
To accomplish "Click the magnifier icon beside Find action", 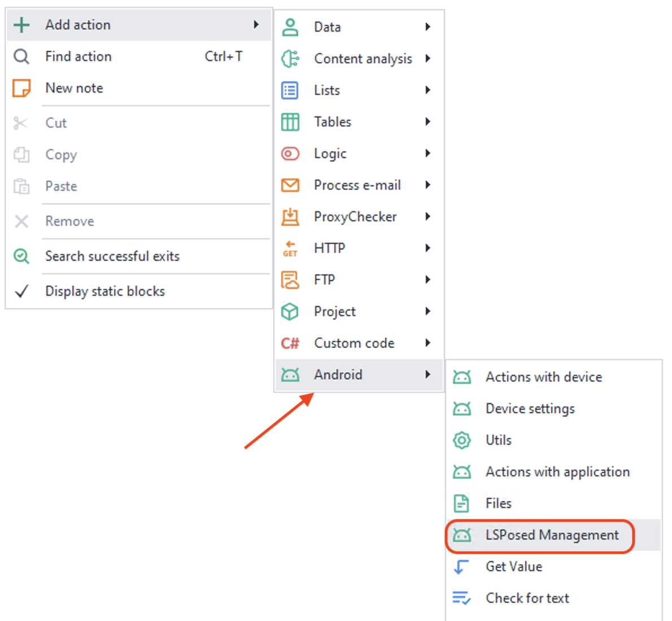I will pos(21,56).
